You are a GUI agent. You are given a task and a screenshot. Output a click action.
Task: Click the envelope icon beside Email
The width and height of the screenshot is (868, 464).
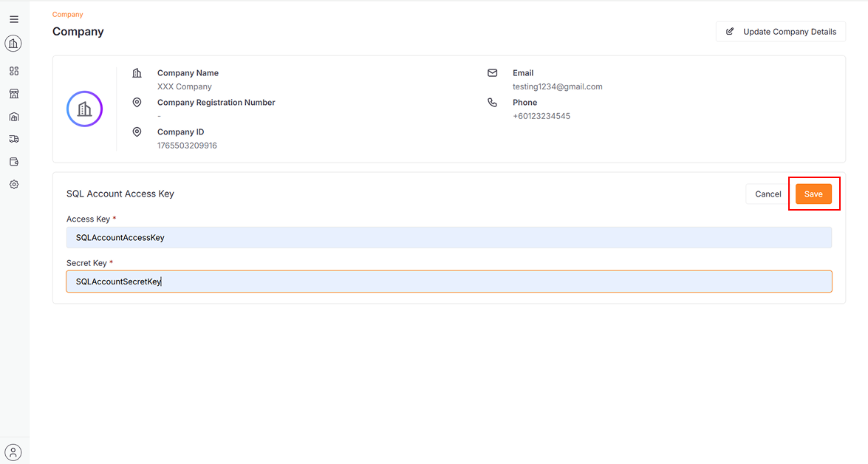tap(493, 73)
